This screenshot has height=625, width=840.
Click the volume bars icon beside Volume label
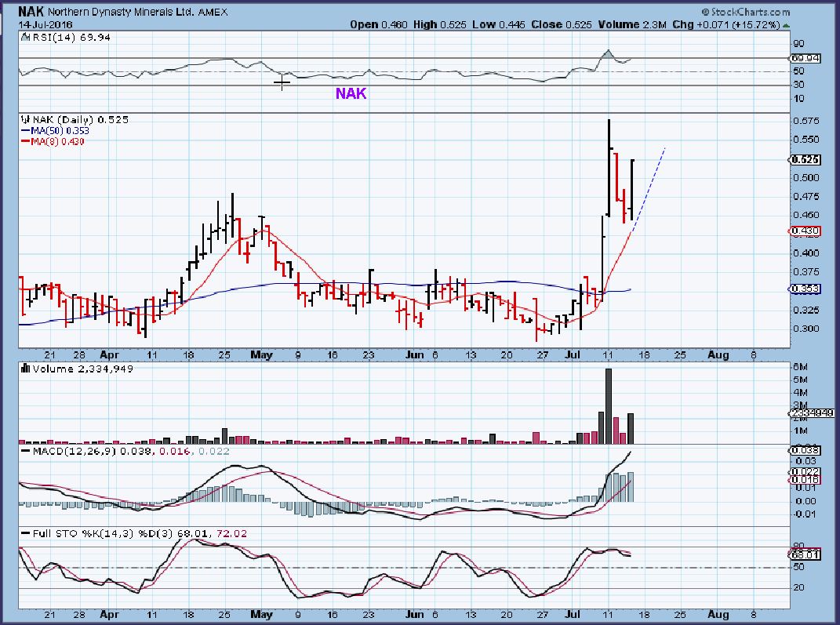[x=25, y=369]
